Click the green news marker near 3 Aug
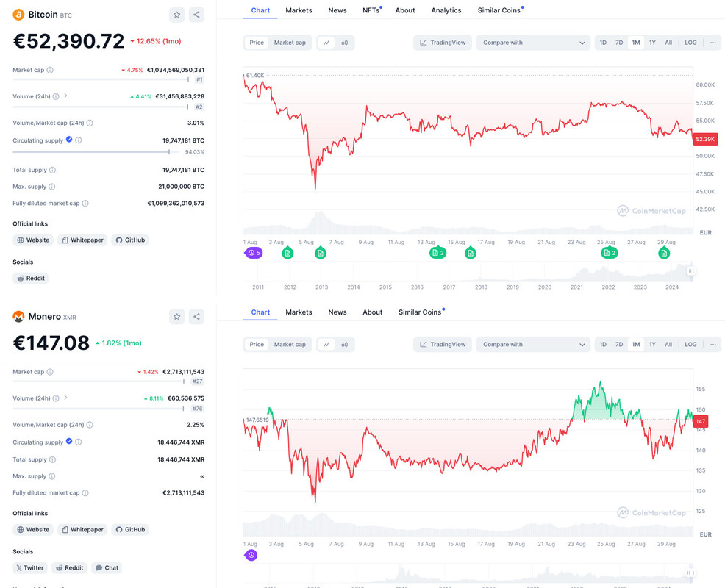This screenshot has height=588, width=725. pyautogui.click(x=287, y=254)
